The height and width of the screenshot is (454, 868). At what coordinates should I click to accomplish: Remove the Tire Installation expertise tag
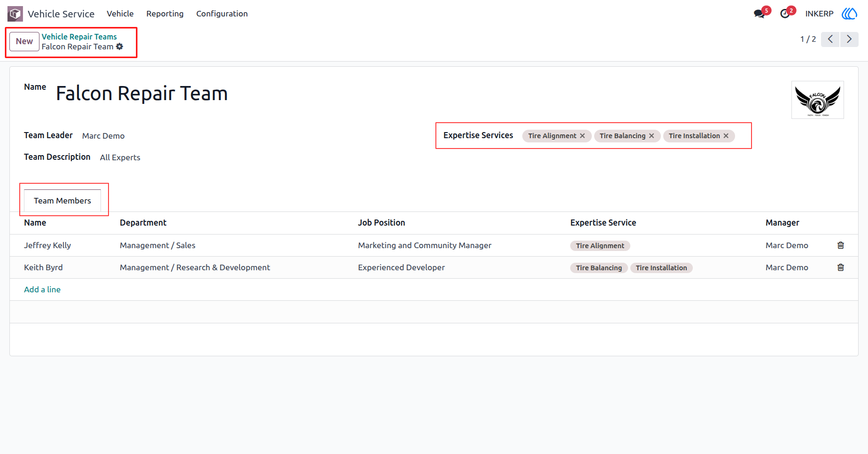click(x=726, y=136)
